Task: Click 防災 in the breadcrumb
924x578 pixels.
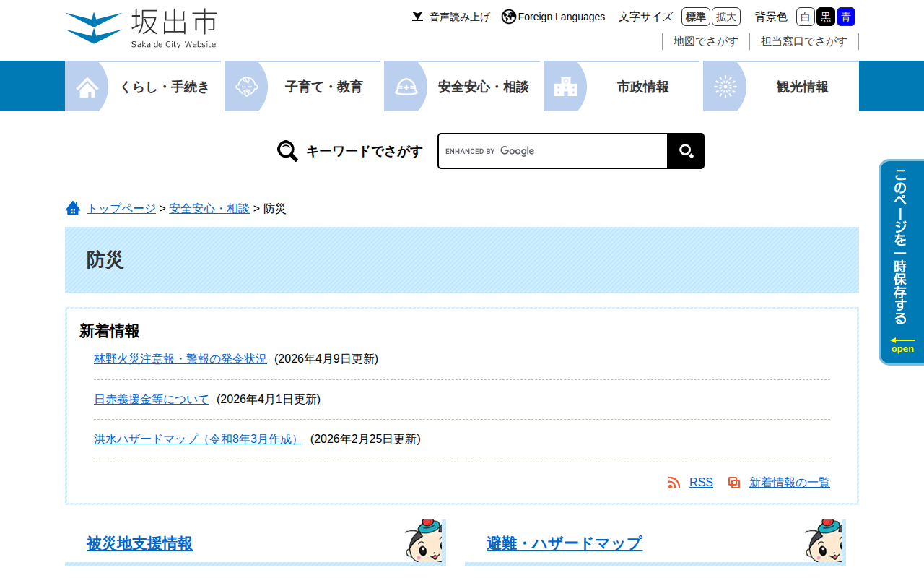Action: click(274, 208)
